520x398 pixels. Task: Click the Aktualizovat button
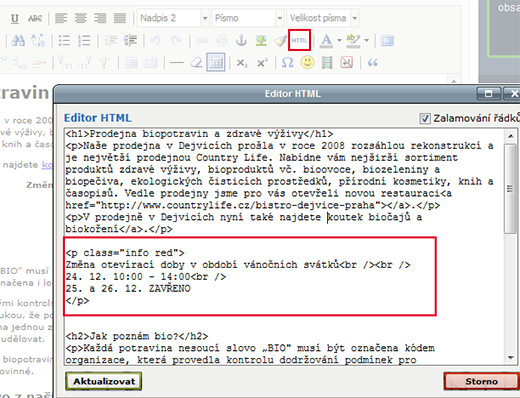(104, 381)
